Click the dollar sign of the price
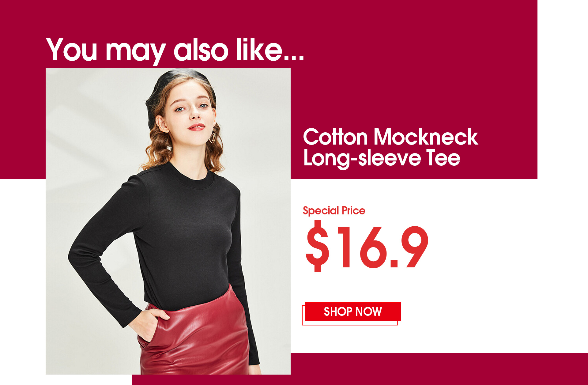The image size is (588, 385). [x=318, y=246]
